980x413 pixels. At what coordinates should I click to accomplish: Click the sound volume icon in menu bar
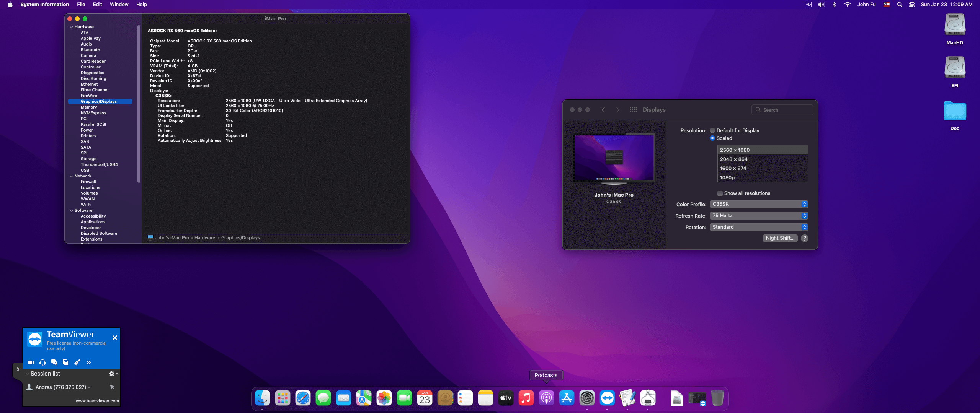pyautogui.click(x=821, y=5)
